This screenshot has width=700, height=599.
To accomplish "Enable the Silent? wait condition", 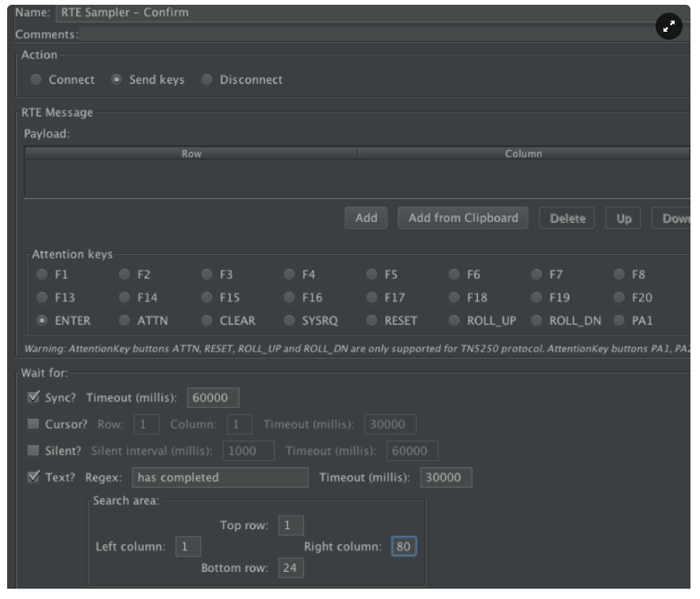I will [x=33, y=451].
